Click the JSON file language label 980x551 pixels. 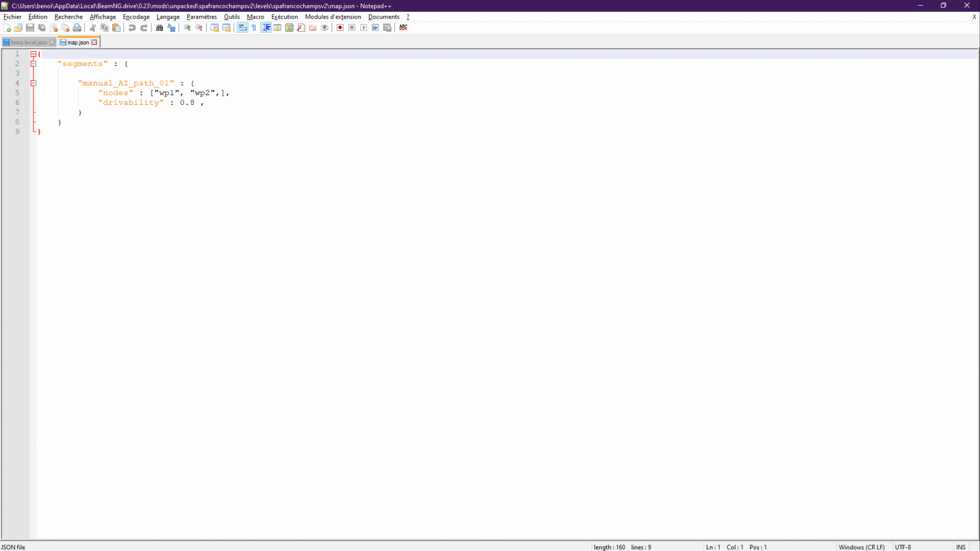pyautogui.click(x=13, y=547)
